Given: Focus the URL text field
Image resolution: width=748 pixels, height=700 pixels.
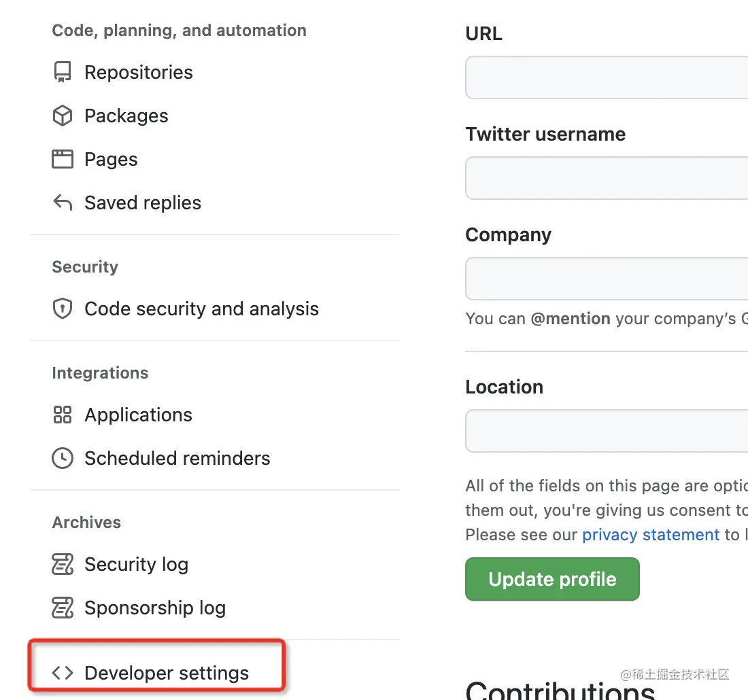Looking at the screenshot, I should [x=607, y=77].
